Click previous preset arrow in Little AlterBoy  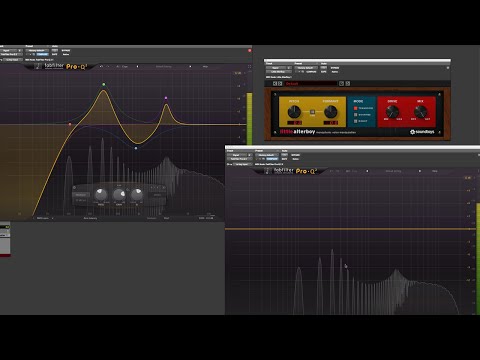point(275,84)
